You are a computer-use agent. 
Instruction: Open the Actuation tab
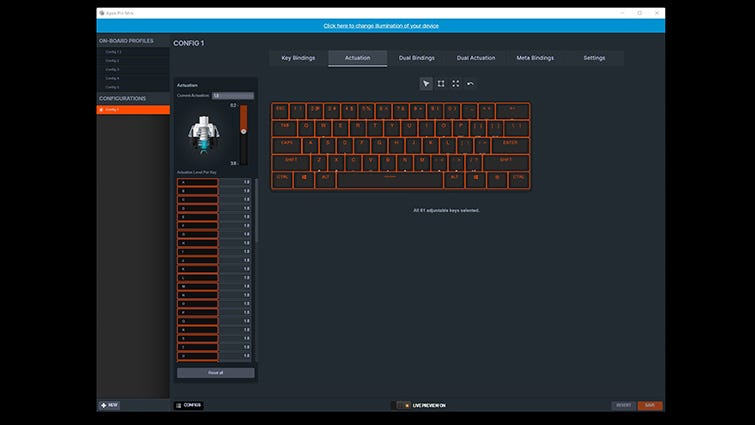[x=358, y=58]
